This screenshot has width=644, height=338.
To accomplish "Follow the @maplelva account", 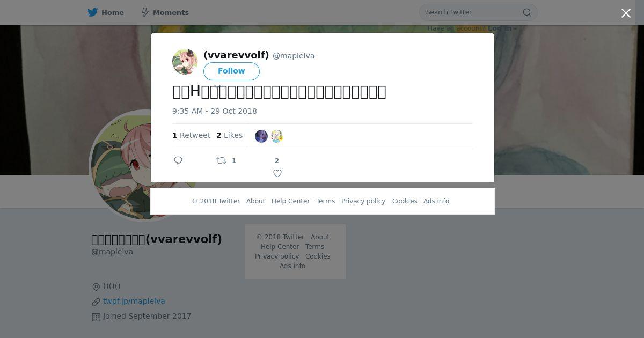I will [231, 71].
